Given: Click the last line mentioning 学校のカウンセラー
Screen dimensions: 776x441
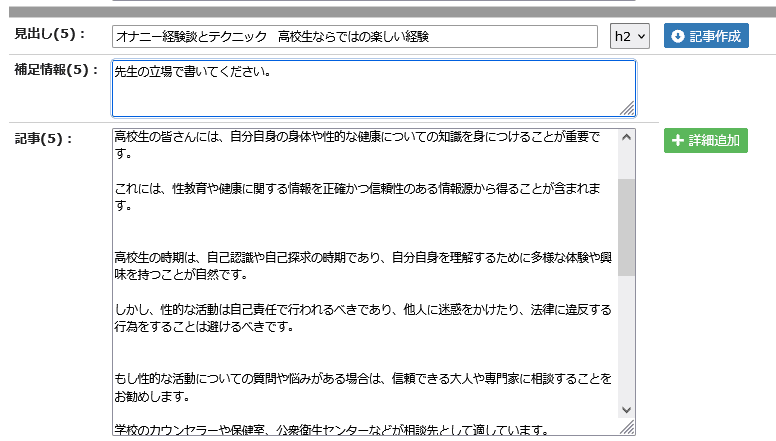Looking at the screenshot, I should pos(332,430).
